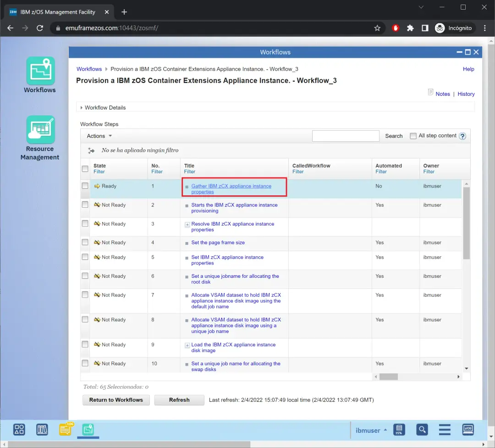Go back with the browser back arrow
Image resolution: width=495 pixels, height=448 pixels.
pos(11,28)
